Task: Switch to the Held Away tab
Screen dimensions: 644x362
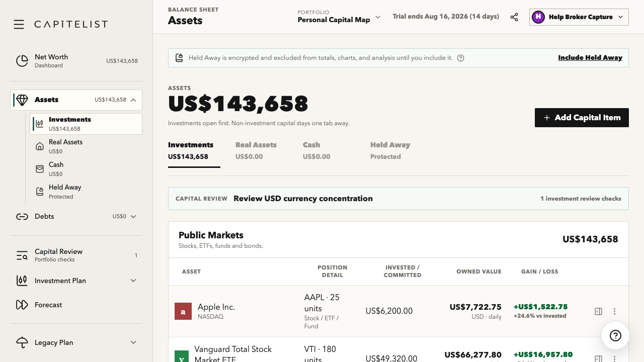Action: (x=390, y=150)
